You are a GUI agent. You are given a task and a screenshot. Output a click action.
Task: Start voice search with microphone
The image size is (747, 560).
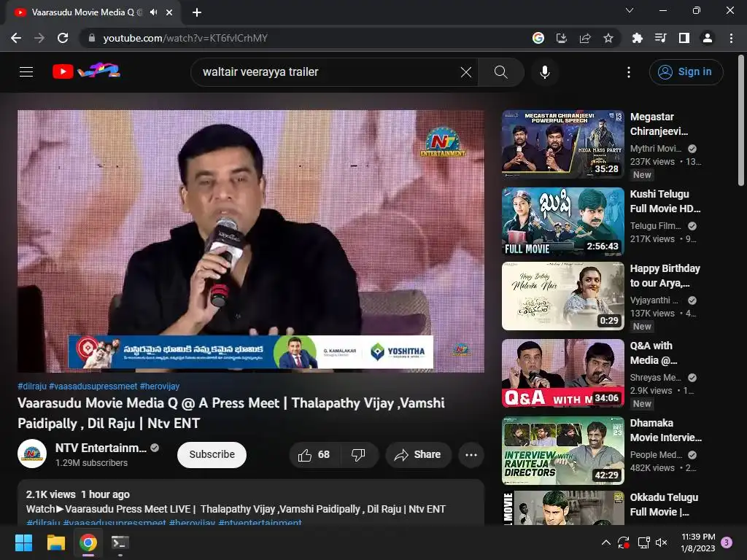pos(544,72)
